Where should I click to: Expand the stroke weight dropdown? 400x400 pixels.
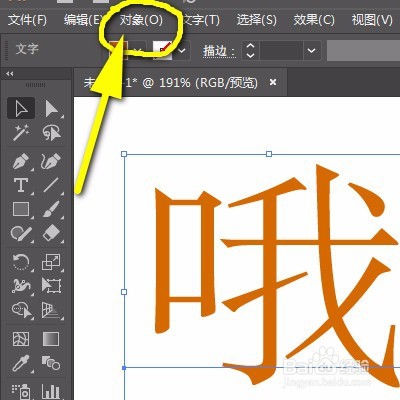(x=312, y=51)
